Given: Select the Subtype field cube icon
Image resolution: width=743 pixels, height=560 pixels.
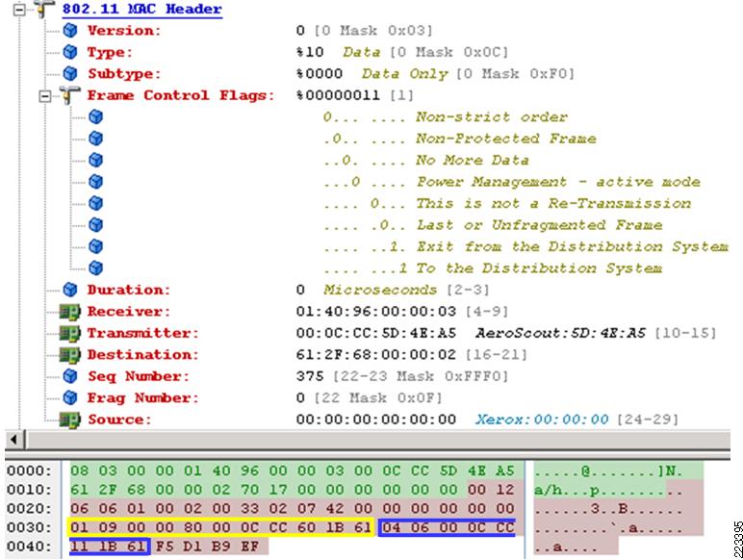Looking at the screenshot, I should pyautogui.click(x=70, y=74).
